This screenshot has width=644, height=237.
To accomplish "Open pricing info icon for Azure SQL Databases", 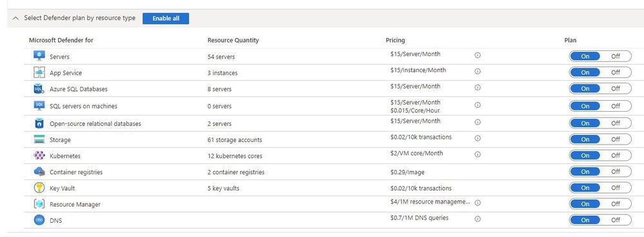I will click(x=477, y=87).
